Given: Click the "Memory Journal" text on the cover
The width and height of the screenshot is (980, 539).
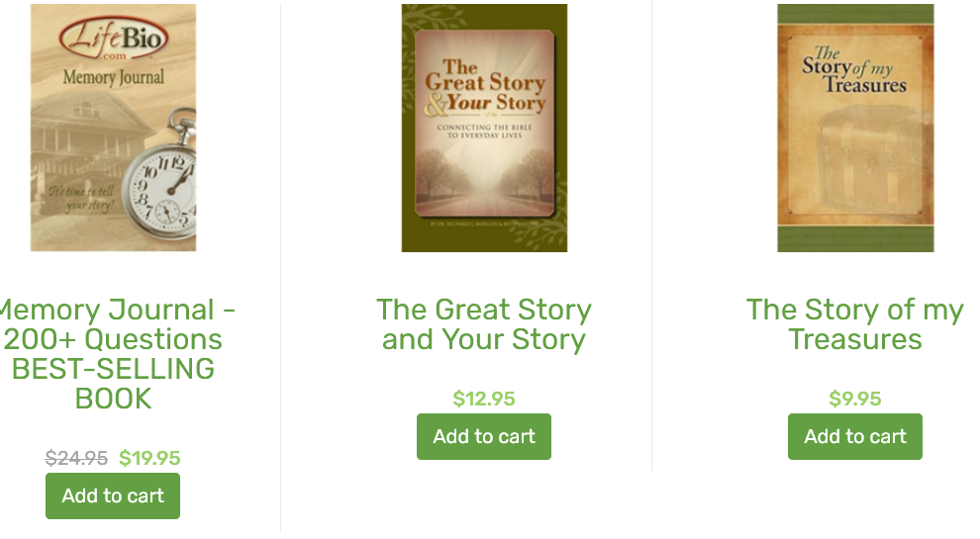Looking at the screenshot, I should pos(114,77).
